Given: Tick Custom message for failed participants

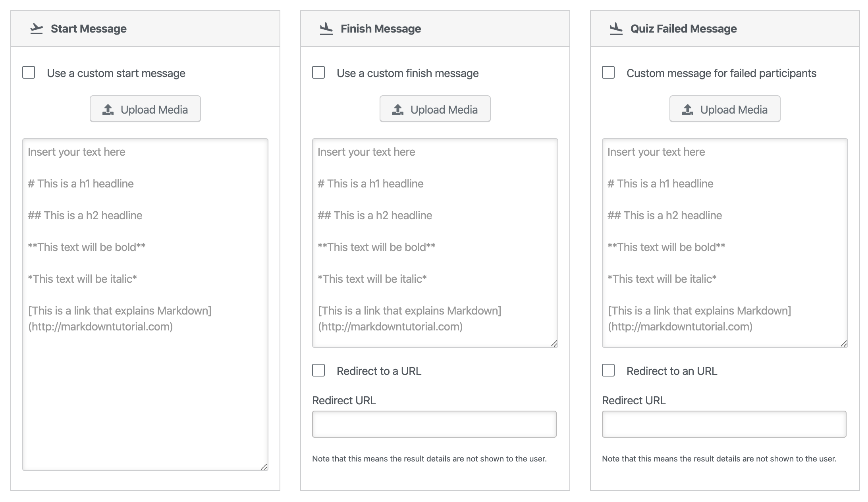Looking at the screenshot, I should 608,73.
